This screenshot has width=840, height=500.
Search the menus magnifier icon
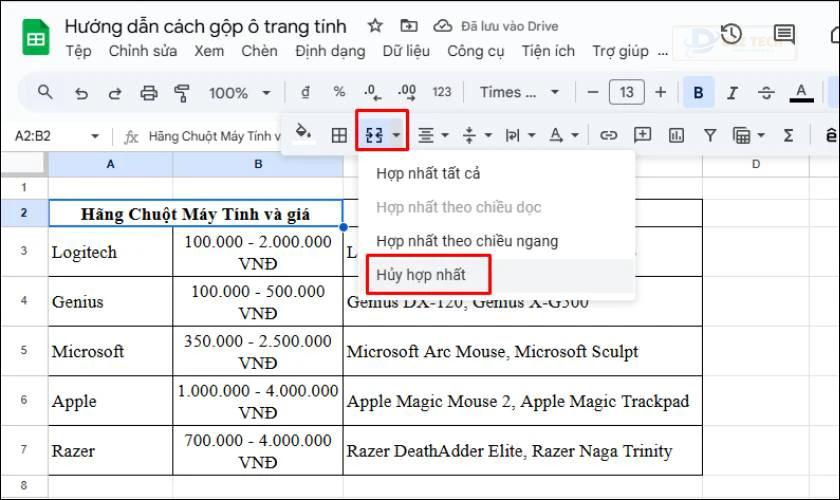click(x=45, y=92)
